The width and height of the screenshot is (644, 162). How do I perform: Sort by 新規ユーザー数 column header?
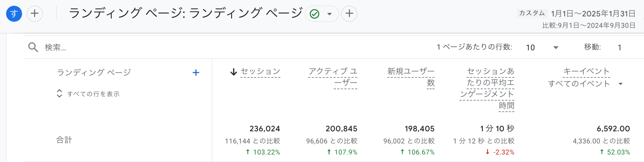pyautogui.click(x=411, y=77)
